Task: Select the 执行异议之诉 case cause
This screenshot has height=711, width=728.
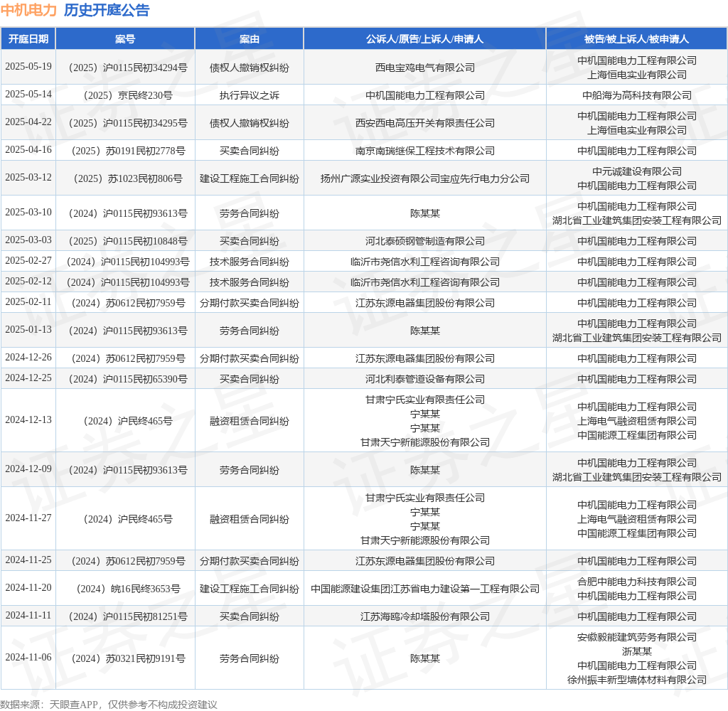Action: pos(250,96)
